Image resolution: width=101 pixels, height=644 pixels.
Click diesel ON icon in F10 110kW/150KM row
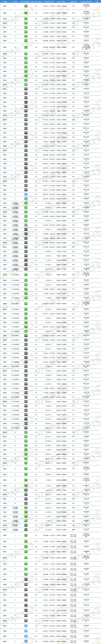(26, 129)
